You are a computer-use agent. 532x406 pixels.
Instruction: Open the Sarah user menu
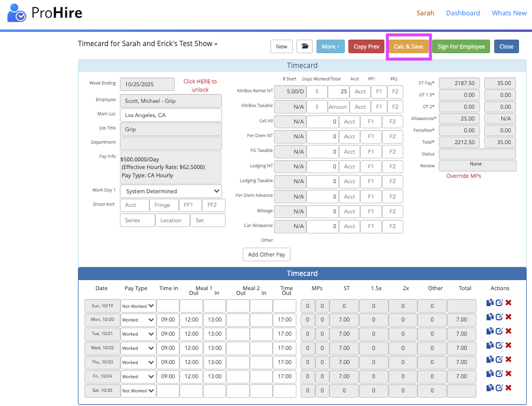425,13
